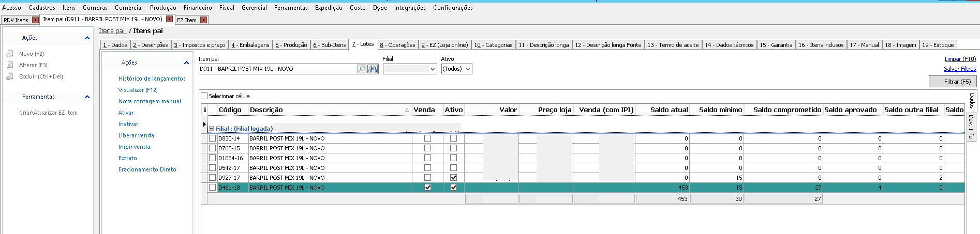The image size is (980, 234).
Task: Click the Limpar (F10) link
Action: coord(960,59)
